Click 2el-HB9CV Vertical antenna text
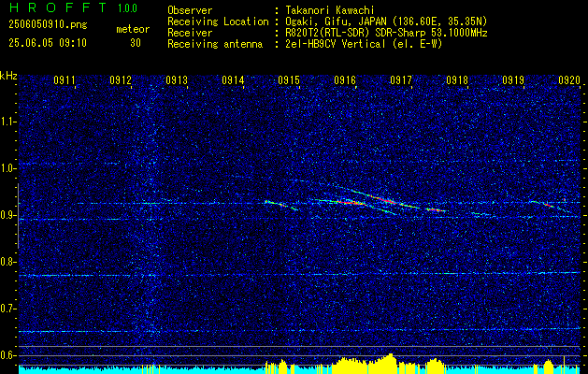Image resolution: width=588 pixels, height=374 pixels. pyautogui.click(x=364, y=44)
